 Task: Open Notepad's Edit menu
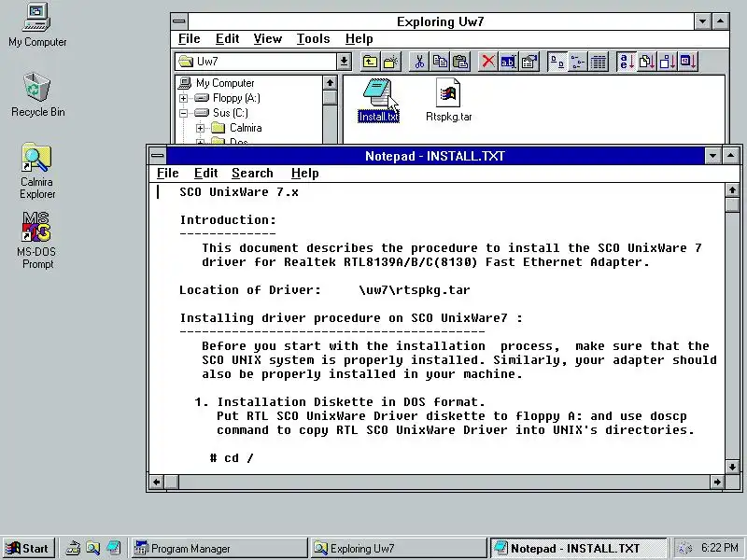point(205,174)
